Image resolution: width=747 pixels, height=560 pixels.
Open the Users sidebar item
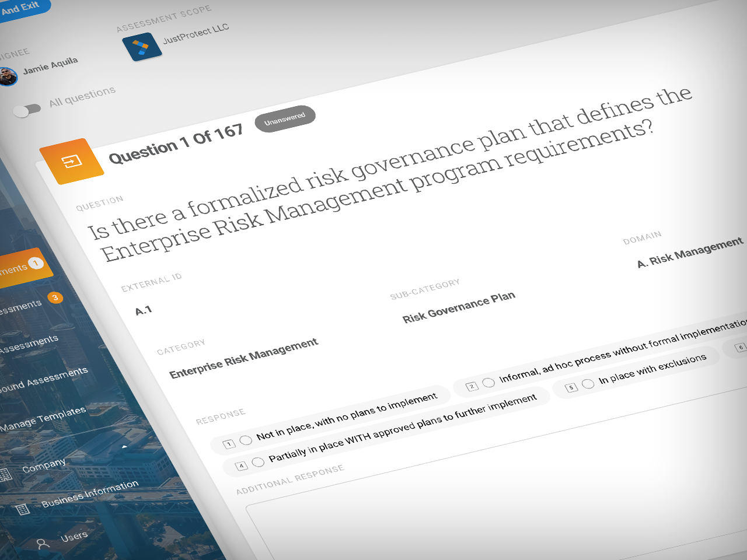click(74, 536)
